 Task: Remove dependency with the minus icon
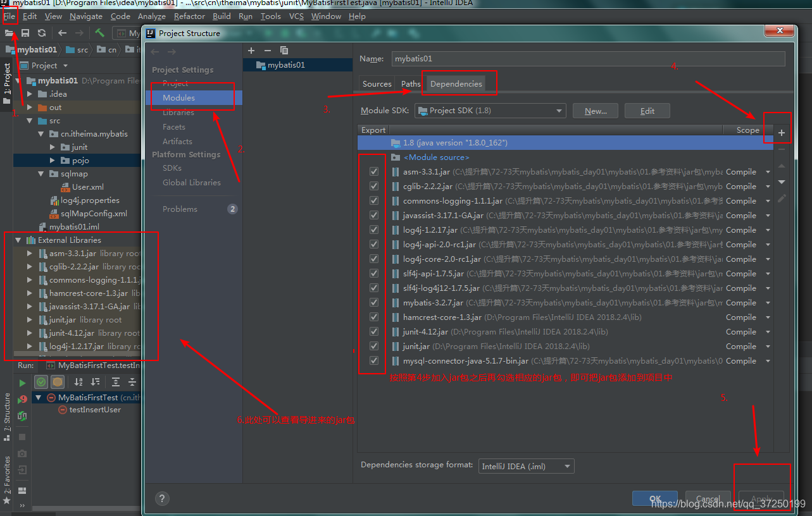click(x=782, y=150)
